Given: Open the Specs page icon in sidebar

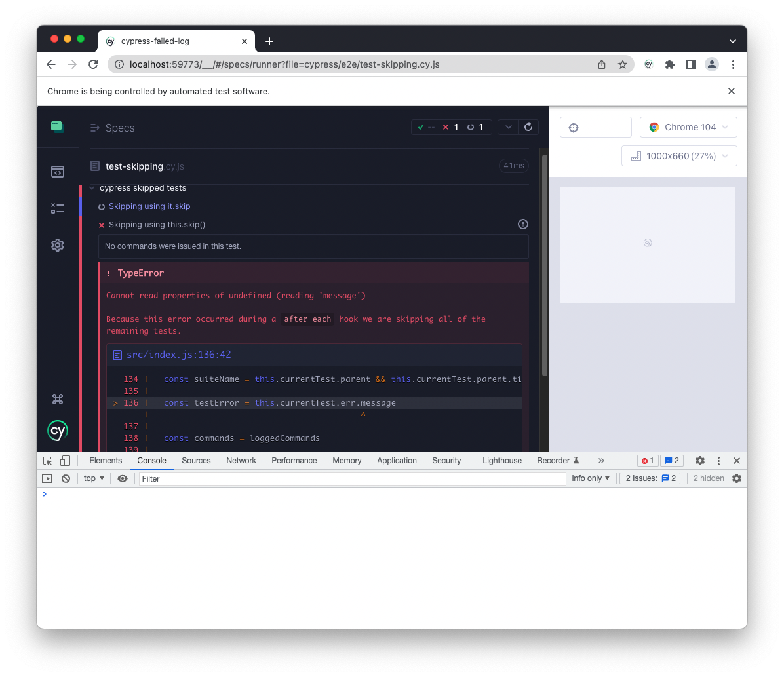Looking at the screenshot, I should point(58,172).
